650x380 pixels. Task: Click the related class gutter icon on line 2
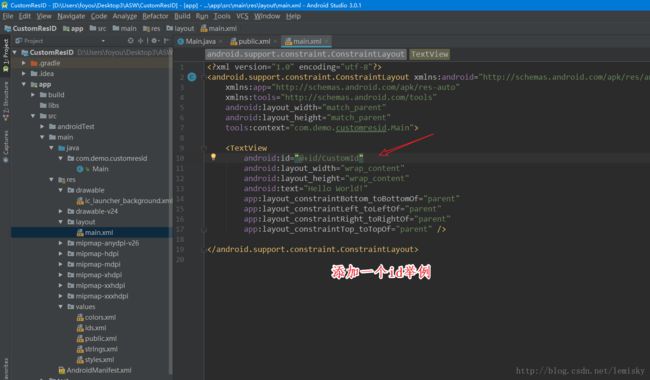click(x=192, y=77)
